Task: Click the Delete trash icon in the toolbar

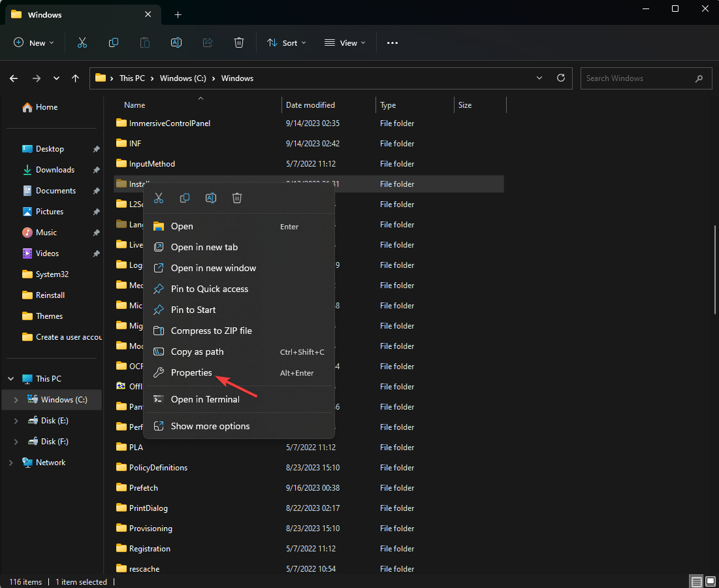Action: (x=239, y=42)
